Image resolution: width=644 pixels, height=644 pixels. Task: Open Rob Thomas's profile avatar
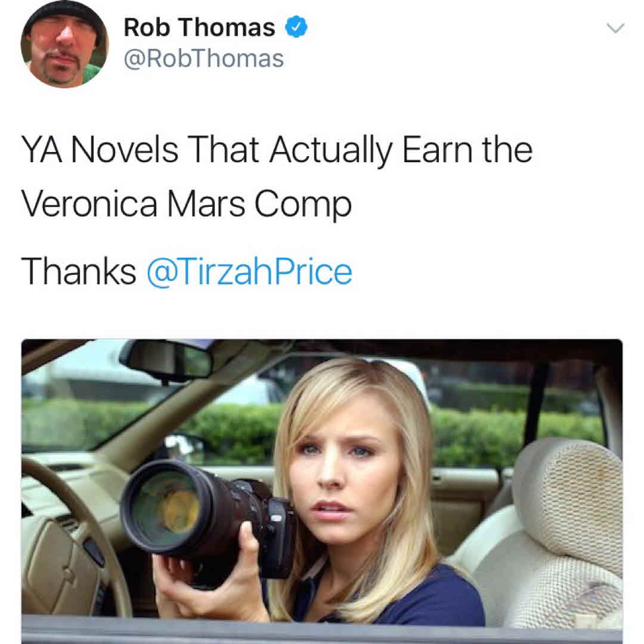click(x=64, y=44)
